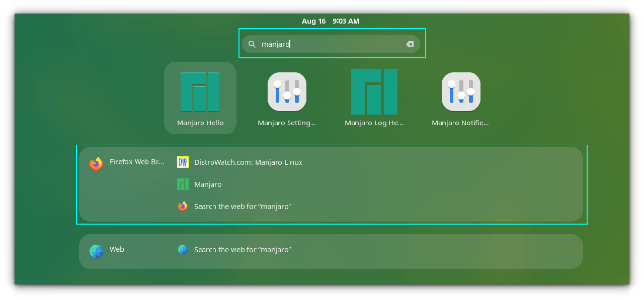This screenshot has height=300, width=644.
Task: Click the DistroWatch DW favicon
Action: click(x=183, y=162)
